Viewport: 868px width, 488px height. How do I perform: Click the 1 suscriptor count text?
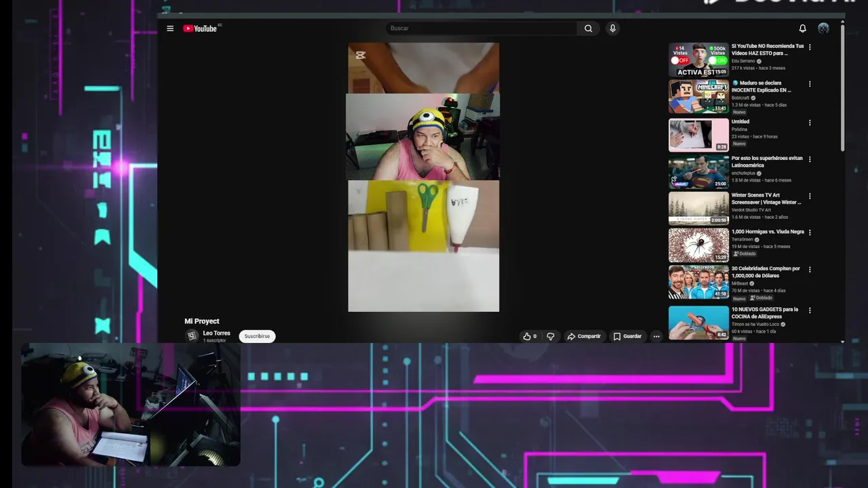214,340
